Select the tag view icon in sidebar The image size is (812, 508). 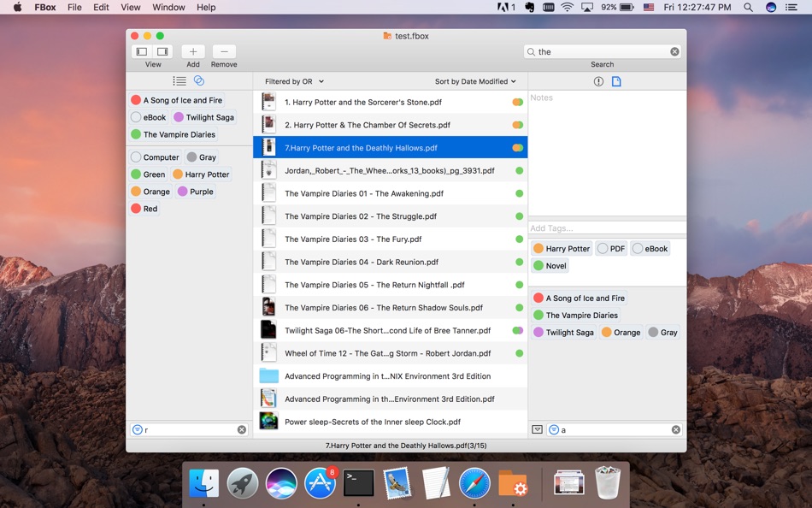coord(199,81)
